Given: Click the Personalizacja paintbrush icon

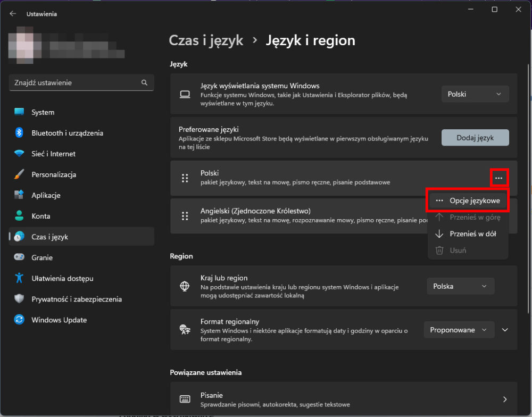Looking at the screenshot, I should [19, 174].
